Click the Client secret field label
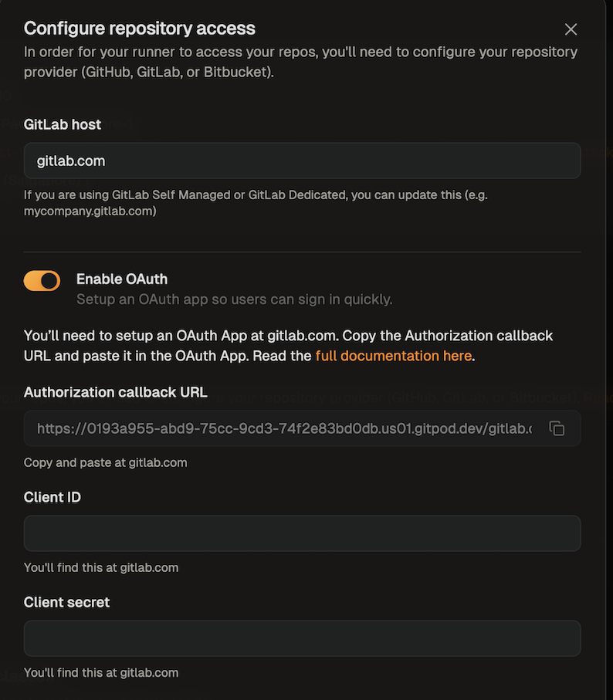The image size is (613, 700). point(67,602)
